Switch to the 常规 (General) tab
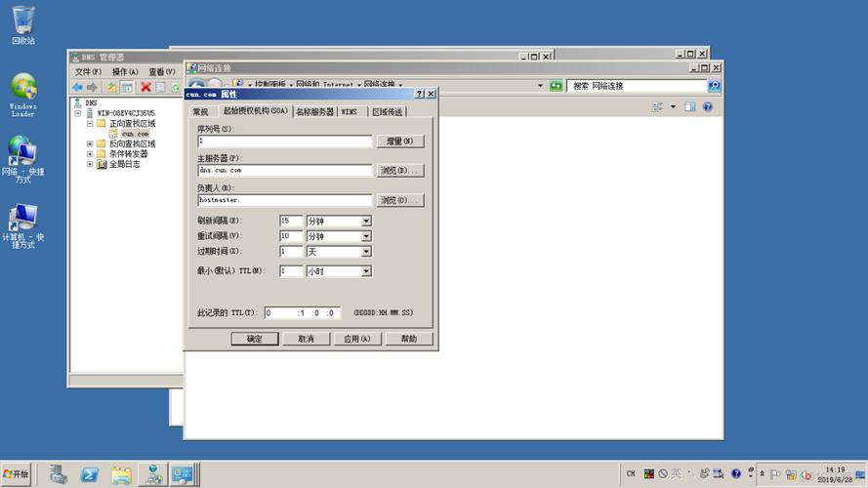The width and height of the screenshot is (868, 488). 200,112
